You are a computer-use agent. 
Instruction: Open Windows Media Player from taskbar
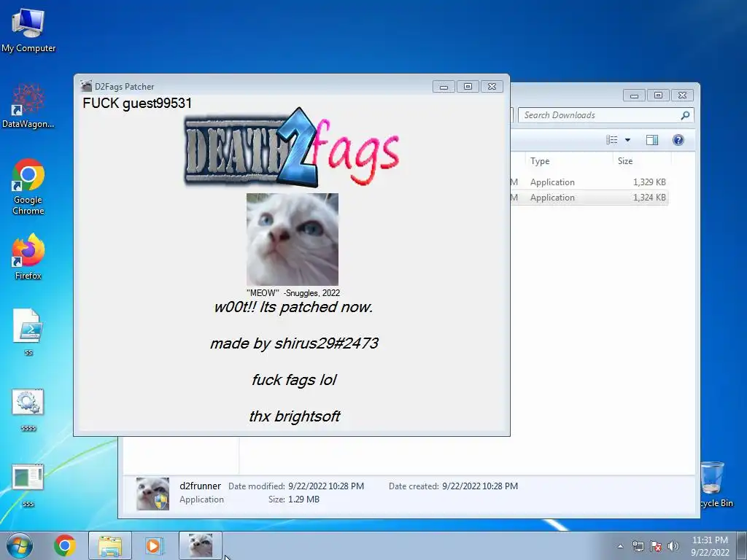(x=154, y=545)
